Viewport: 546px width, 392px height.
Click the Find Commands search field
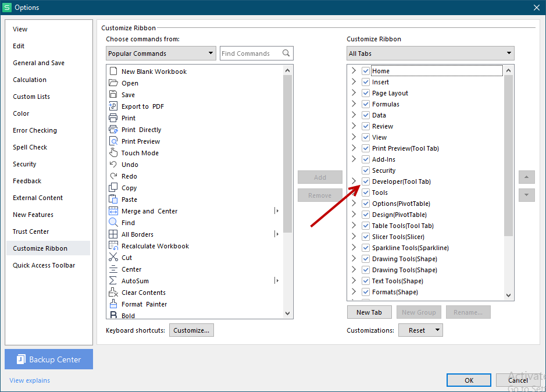pyautogui.click(x=251, y=54)
